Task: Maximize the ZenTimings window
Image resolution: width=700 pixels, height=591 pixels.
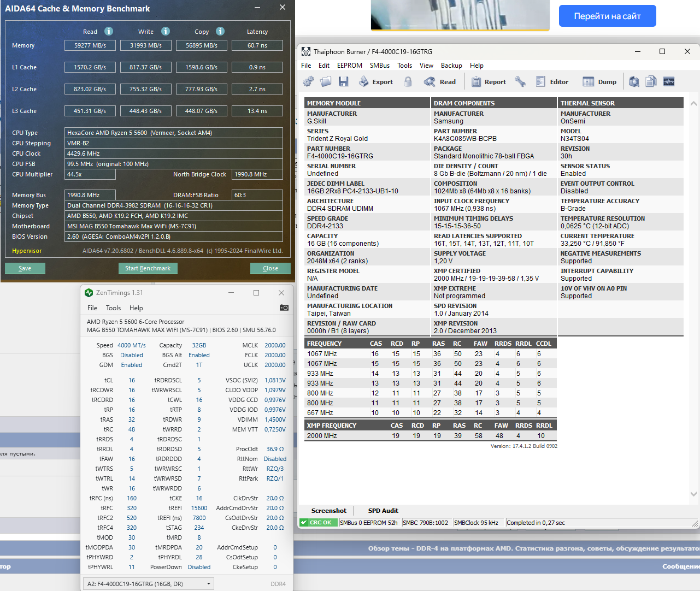Action: click(x=256, y=293)
